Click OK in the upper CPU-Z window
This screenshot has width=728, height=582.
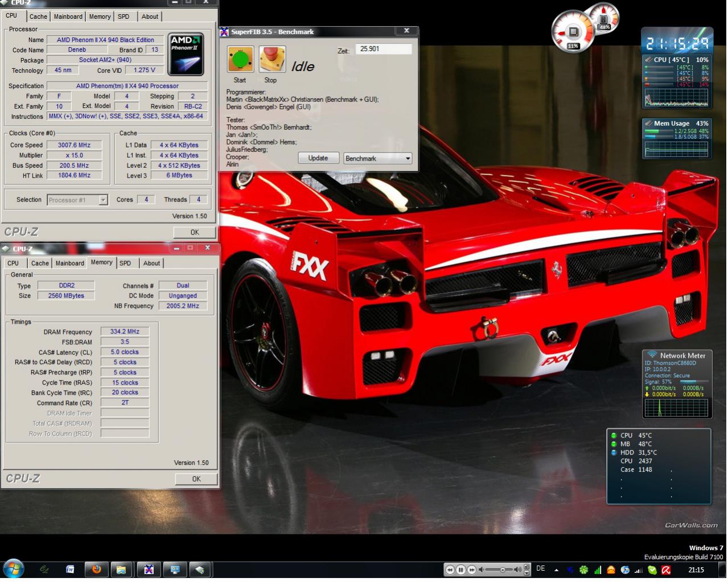point(195,232)
